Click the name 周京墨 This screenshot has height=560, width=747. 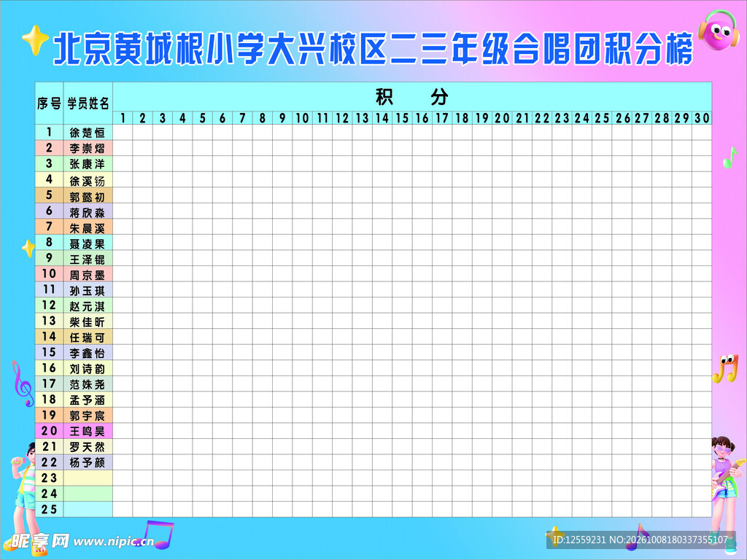point(88,275)
